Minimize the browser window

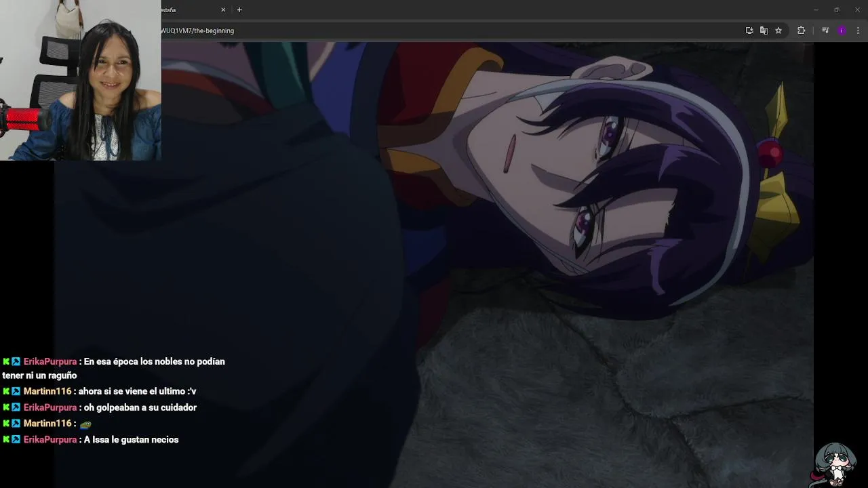[x=816, y=10]
